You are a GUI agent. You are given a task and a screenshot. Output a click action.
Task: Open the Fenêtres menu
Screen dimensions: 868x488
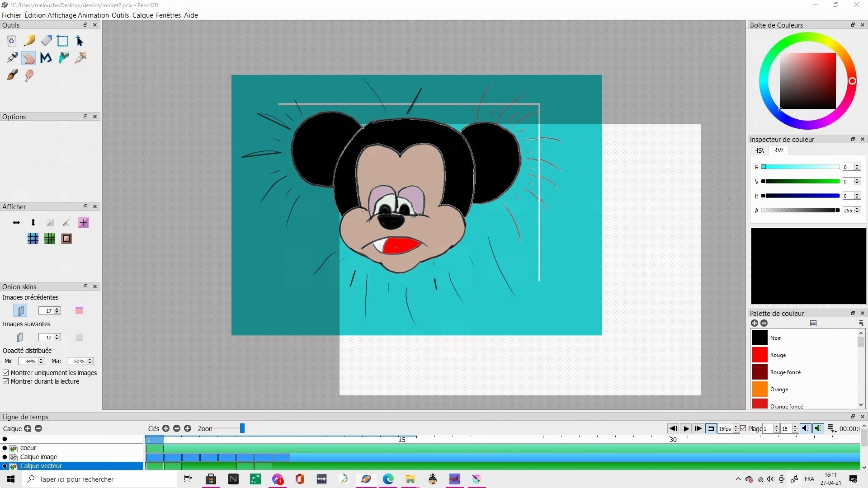point(168,15)
